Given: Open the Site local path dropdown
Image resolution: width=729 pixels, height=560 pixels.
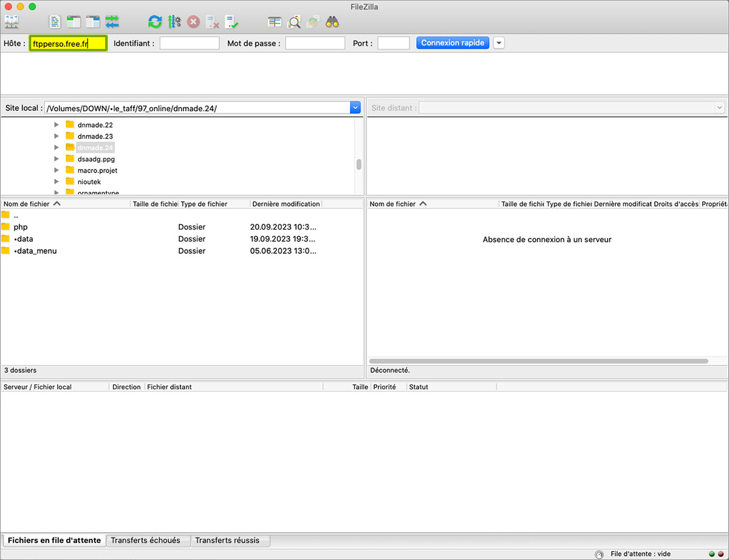Looking at the screenshot, I should point(355,108).
